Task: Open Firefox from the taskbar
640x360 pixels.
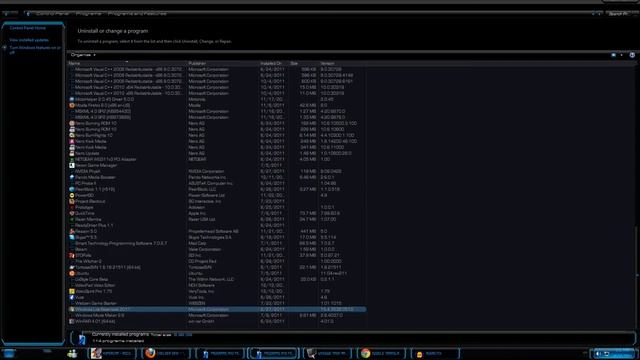Action: pos(166,353)
